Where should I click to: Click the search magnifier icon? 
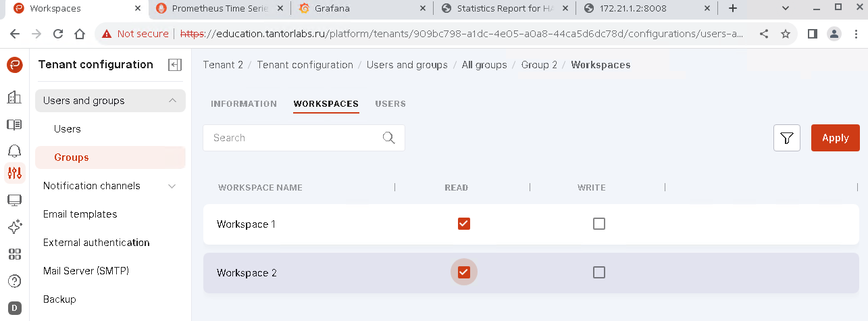click(x=388, y=138)
